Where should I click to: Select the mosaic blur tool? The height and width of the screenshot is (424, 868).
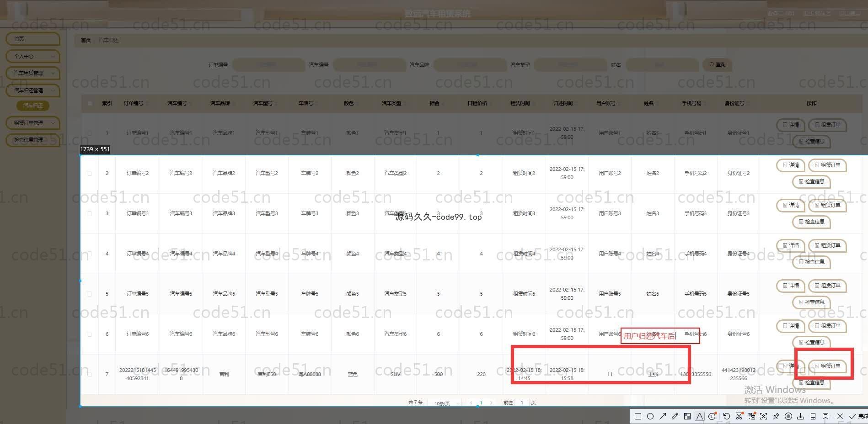click(x=687, y=416)
